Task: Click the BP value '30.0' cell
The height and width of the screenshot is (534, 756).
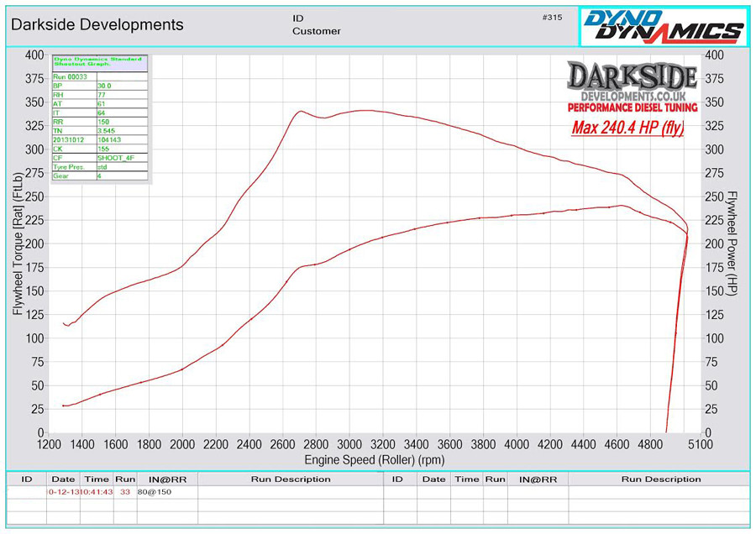Action: (x=122, y=86)
